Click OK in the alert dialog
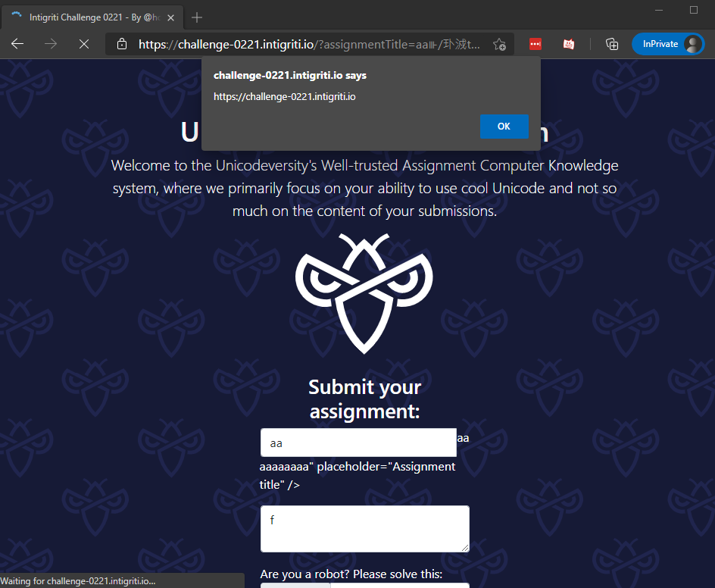Viewport: 715px width, 588px height. [x=504, y=127]
